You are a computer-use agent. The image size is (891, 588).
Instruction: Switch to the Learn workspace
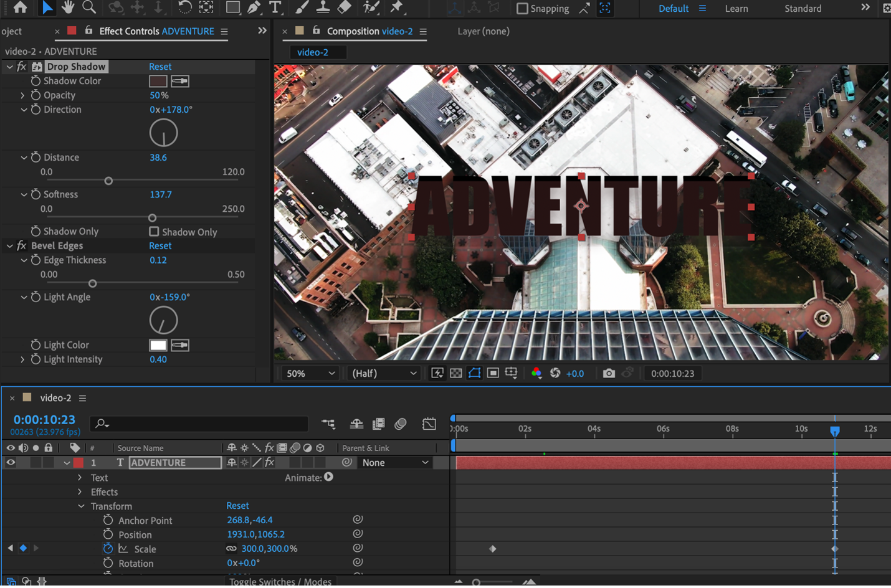[x=736, y=9]
